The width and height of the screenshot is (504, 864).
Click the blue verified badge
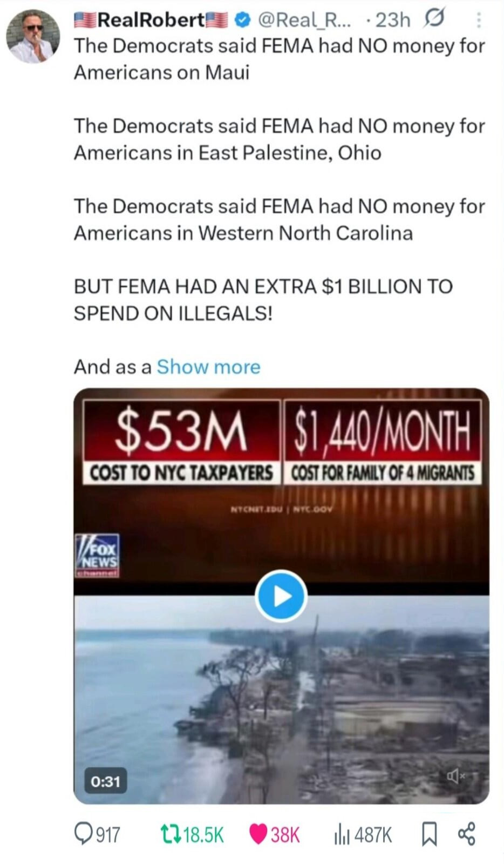pyautogui.click(x=243, y=20)
